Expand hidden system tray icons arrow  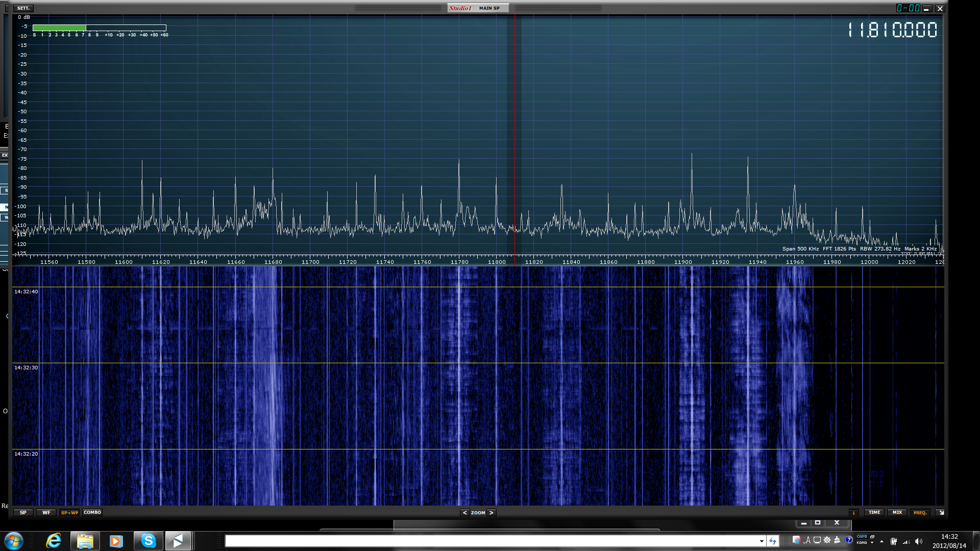click(x=881, y=541)
